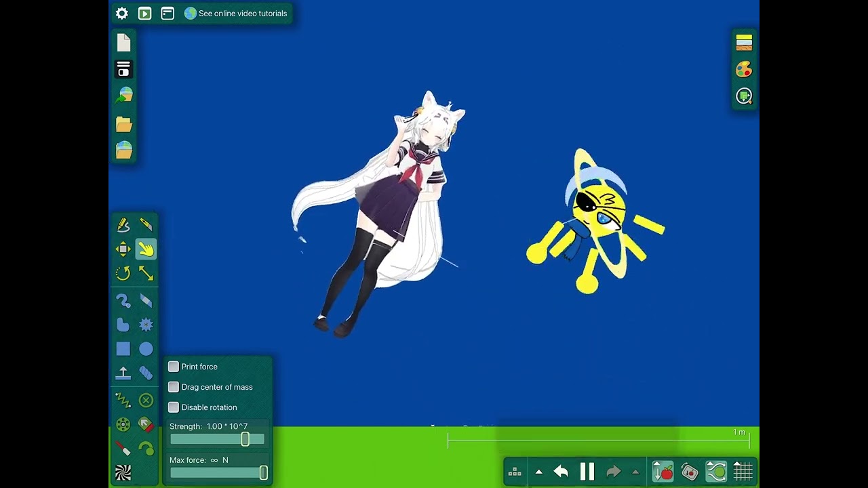The image size is (868, 488).
Task: Select the Thruster tool
Action: [146, 424]
